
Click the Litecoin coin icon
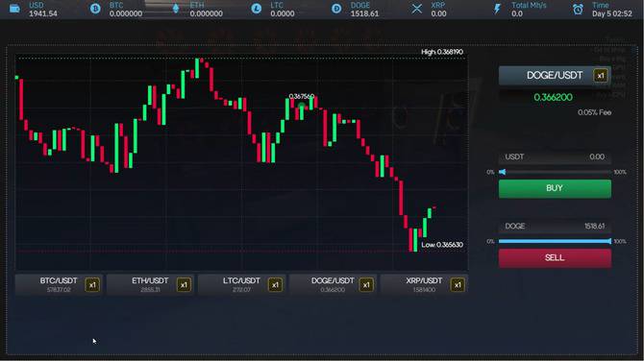click(x=257, y=9)
